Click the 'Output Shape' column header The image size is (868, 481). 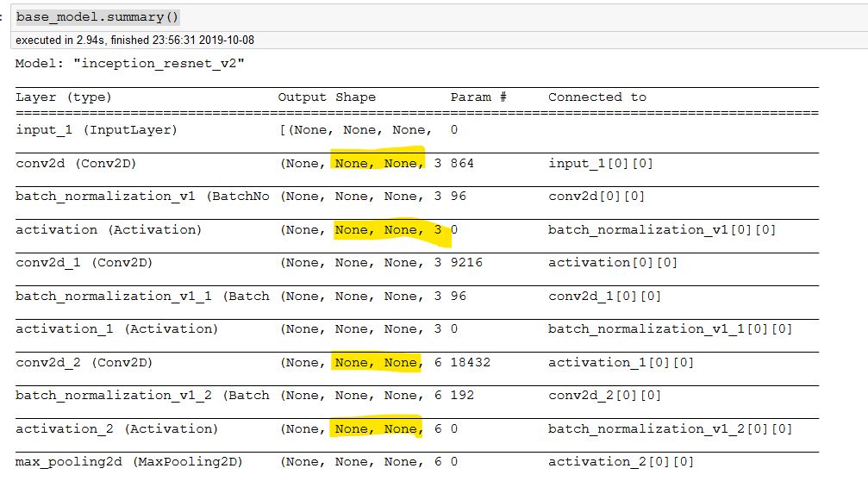(x=327, y=97)
